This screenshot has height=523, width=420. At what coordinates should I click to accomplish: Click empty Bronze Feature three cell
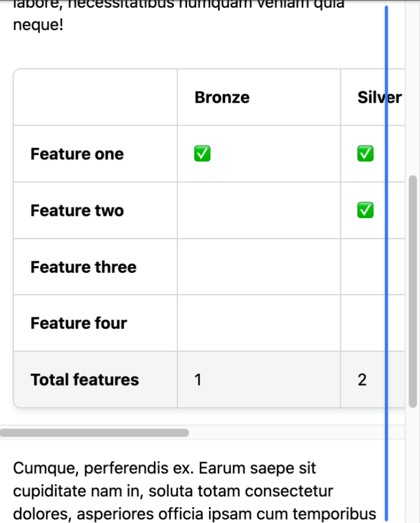coord(259,267)
